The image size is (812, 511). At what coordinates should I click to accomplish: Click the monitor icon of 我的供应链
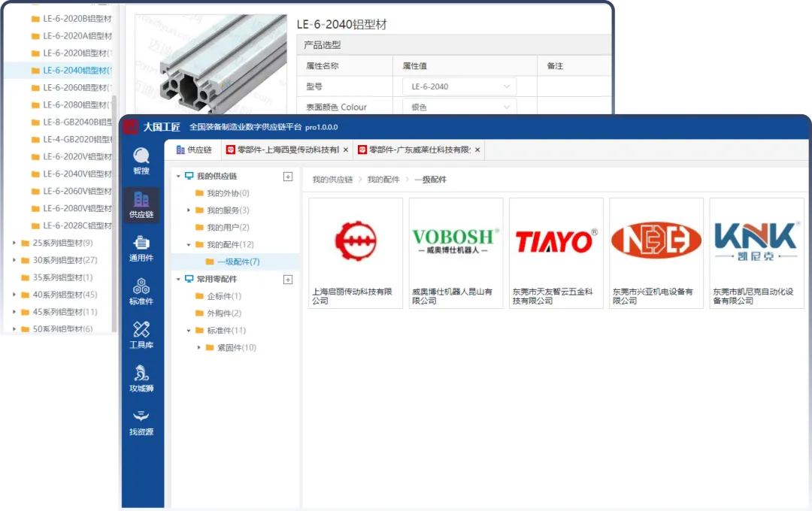click(x=189, y=176)
